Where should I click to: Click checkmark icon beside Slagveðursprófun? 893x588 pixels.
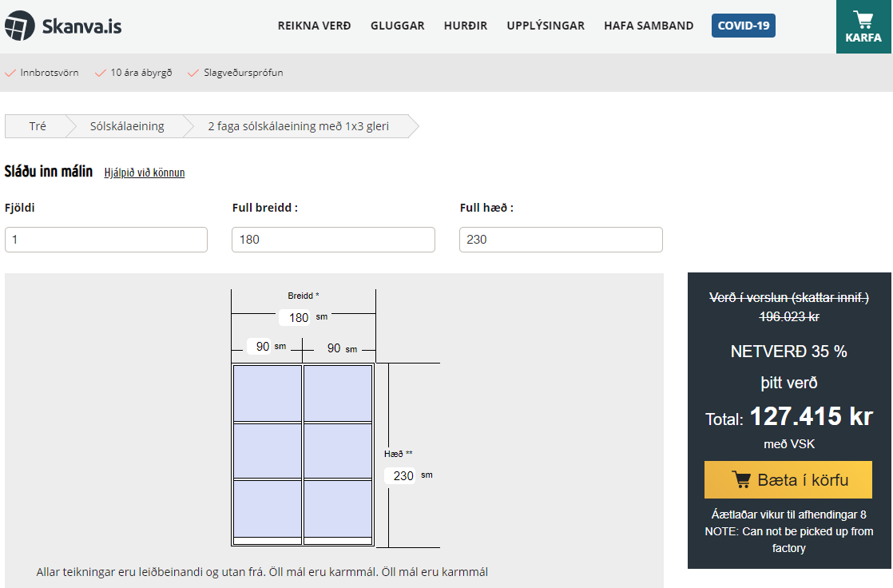tap(192, 73)
